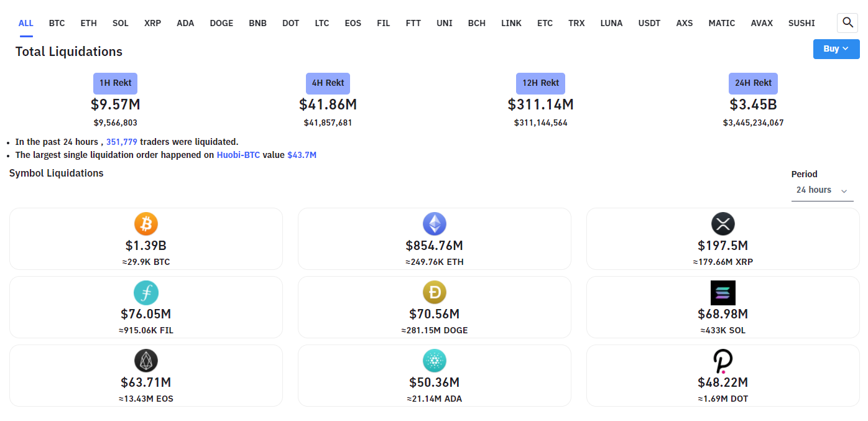
Task: Click the 351,779 traders link
Action: (x=122, y=142)
